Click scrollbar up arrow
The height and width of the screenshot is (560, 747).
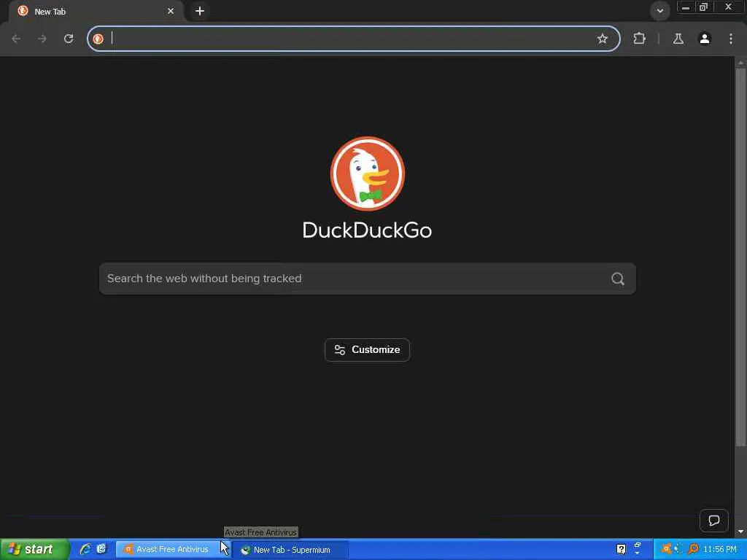[740, 63]
